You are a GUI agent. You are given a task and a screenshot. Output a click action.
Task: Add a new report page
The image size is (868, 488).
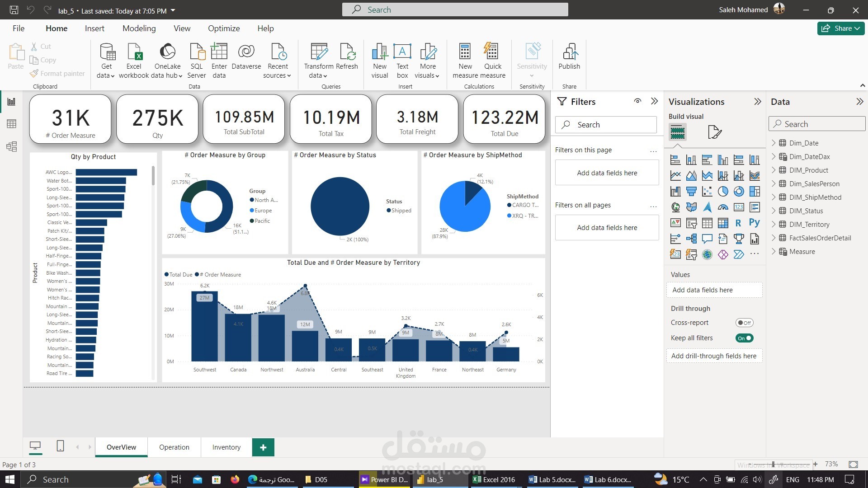pos(263,447)
